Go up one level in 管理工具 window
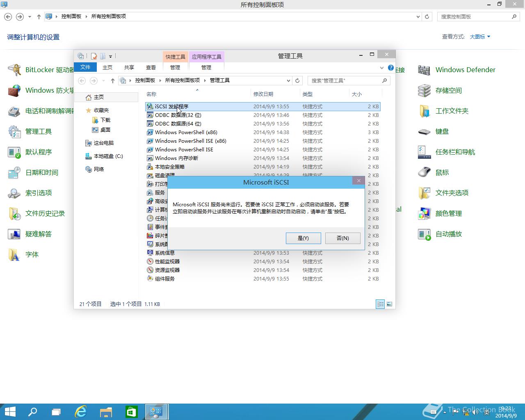The height and width of the screenshot is (420, 525). coord(113,81)
